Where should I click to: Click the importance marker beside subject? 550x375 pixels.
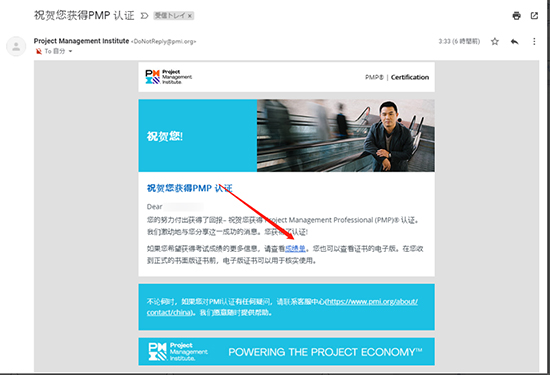click(x=144, y=16)
